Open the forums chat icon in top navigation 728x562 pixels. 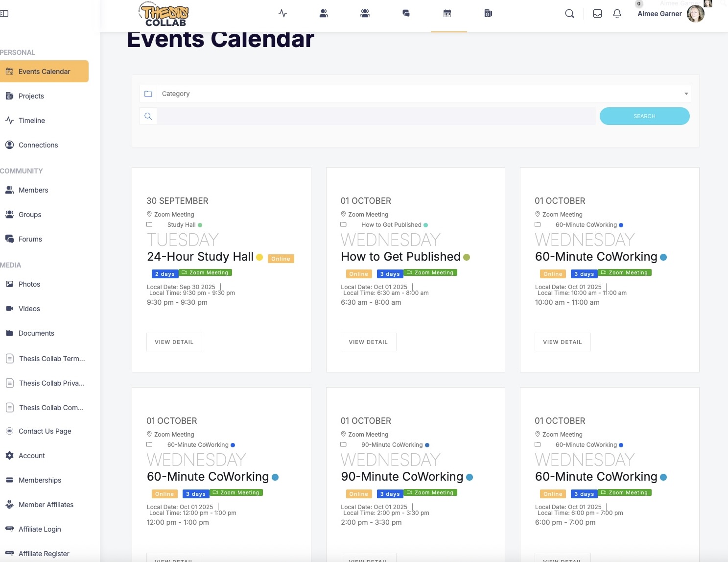tap(406, 14)
